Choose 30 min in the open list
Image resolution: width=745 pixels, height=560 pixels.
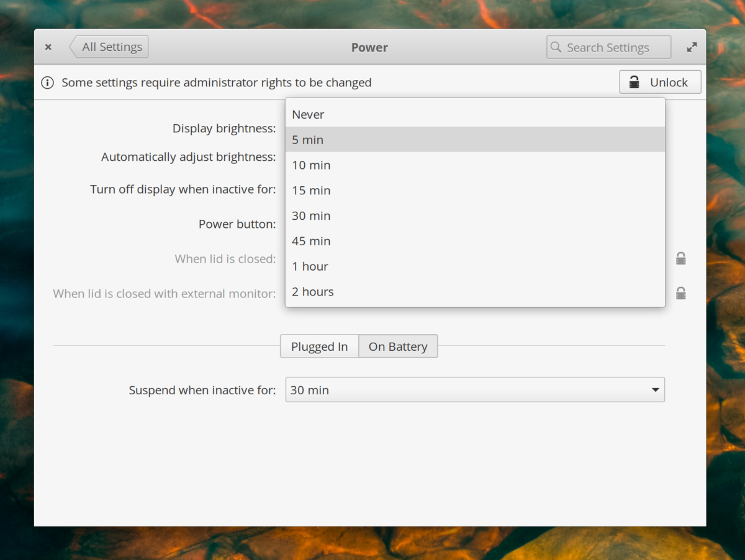point(475,216)
